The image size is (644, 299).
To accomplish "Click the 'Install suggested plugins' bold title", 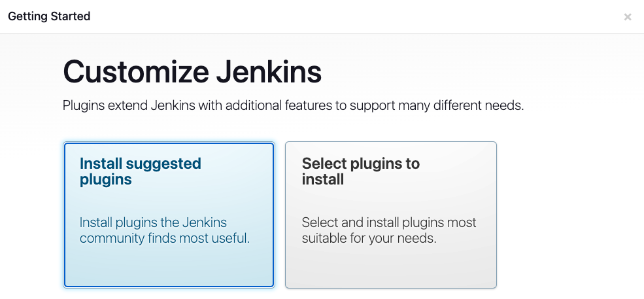I will (x=140, y=171).
